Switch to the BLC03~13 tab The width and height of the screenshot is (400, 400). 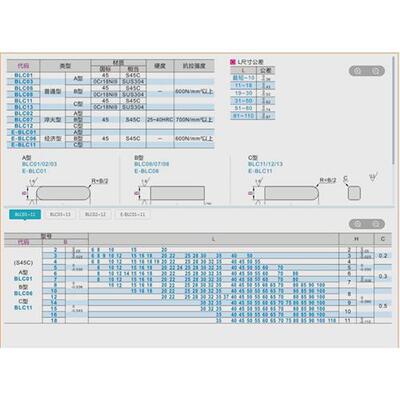(60, 214)
